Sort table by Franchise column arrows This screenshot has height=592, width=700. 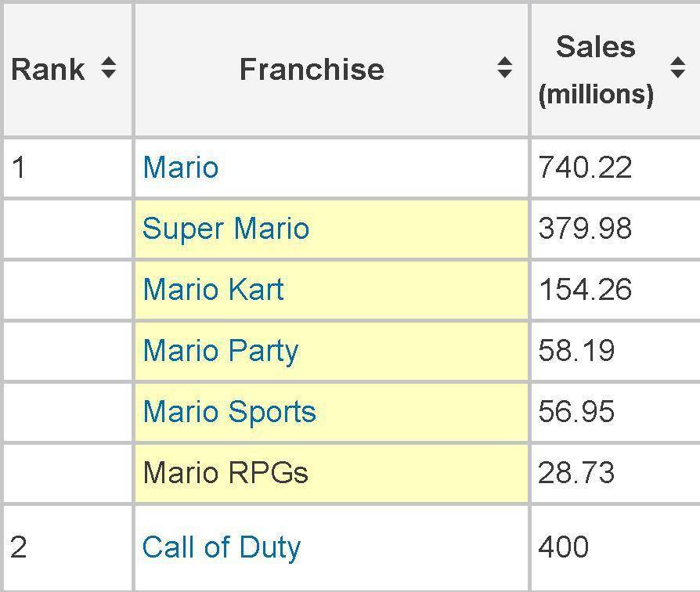504,67
